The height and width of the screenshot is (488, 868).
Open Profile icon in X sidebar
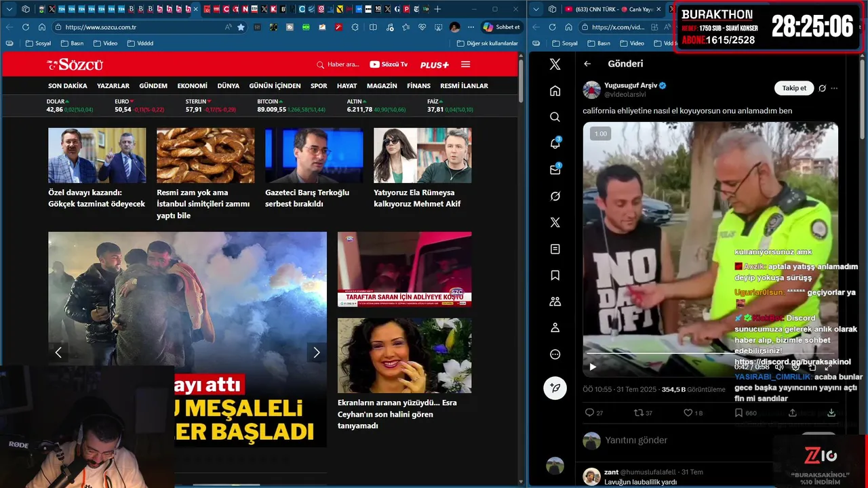[x=555, y=328]
